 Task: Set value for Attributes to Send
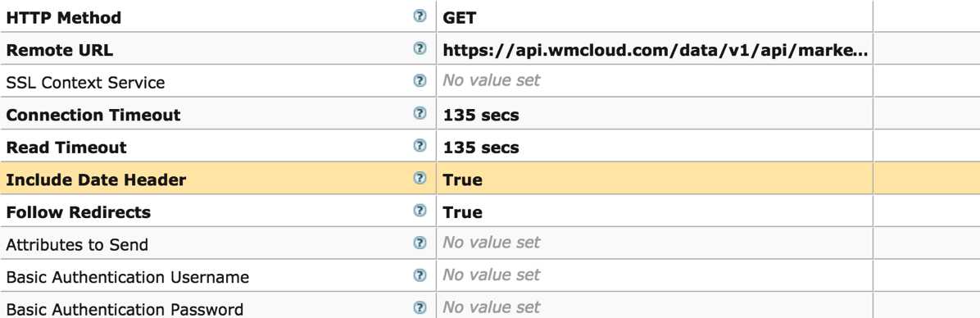click(x=655, y=243)
